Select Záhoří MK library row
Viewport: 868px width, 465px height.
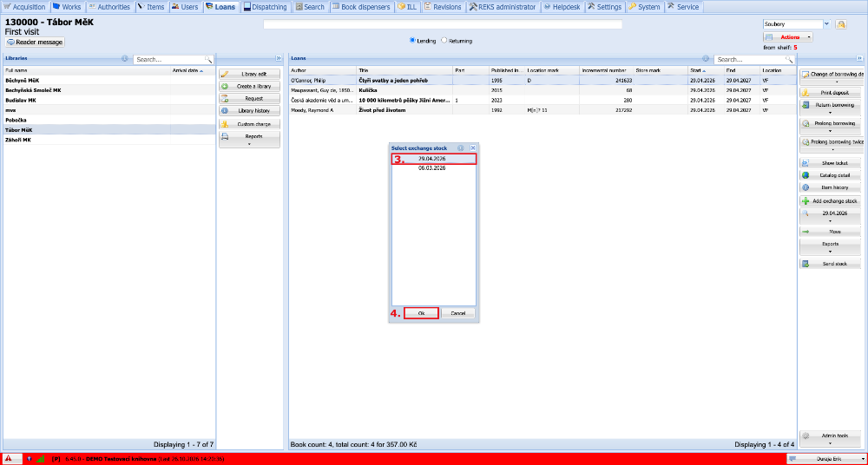click(x=109, y=140)
